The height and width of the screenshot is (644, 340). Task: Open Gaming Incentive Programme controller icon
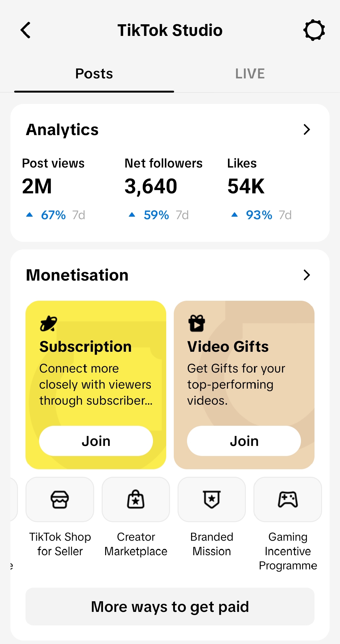pyautogui.click(x=288, y=499)
